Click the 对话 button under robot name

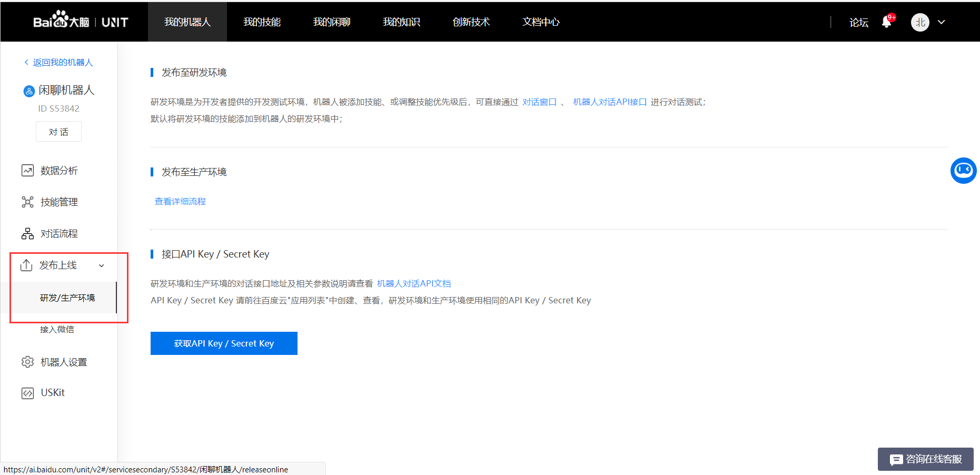pos(58,131)
